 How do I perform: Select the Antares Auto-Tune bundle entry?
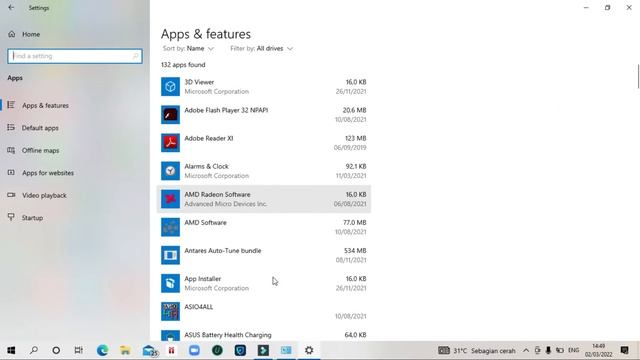(264, 256)
